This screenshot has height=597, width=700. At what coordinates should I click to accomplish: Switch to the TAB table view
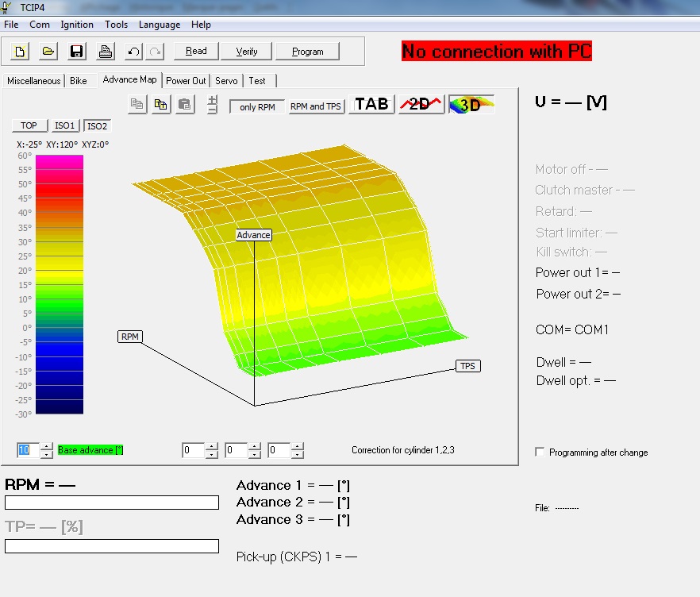(371, 105)
